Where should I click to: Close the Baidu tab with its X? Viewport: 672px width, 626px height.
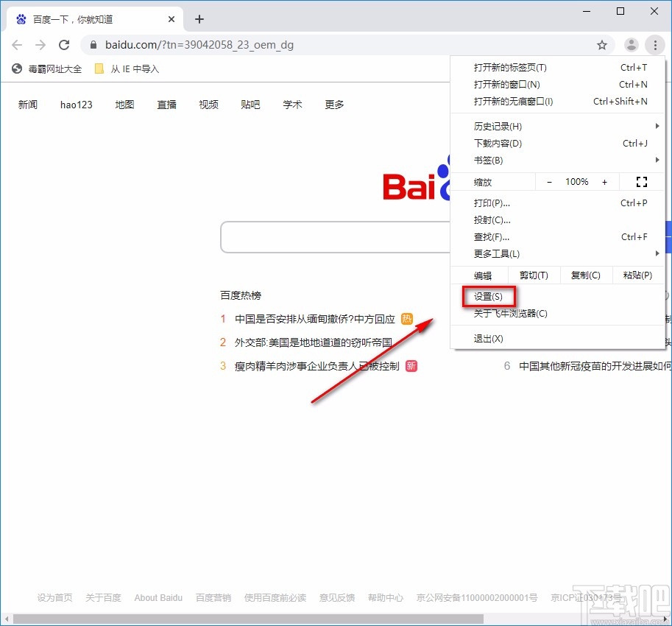tap(171, 19)
